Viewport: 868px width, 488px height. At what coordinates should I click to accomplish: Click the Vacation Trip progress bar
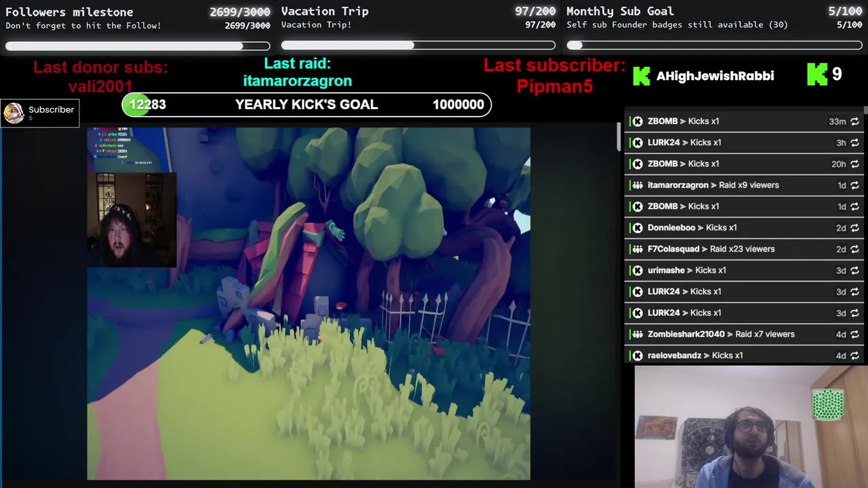pyautogui.click(x=418, y=45)
